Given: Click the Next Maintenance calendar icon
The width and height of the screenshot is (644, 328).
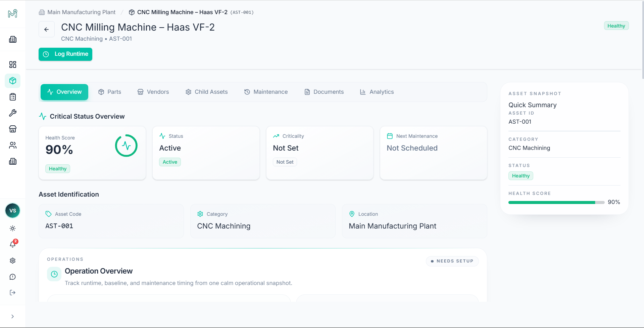Looking at the screenshot, I should pyautogui.click(x=390, y=136).
